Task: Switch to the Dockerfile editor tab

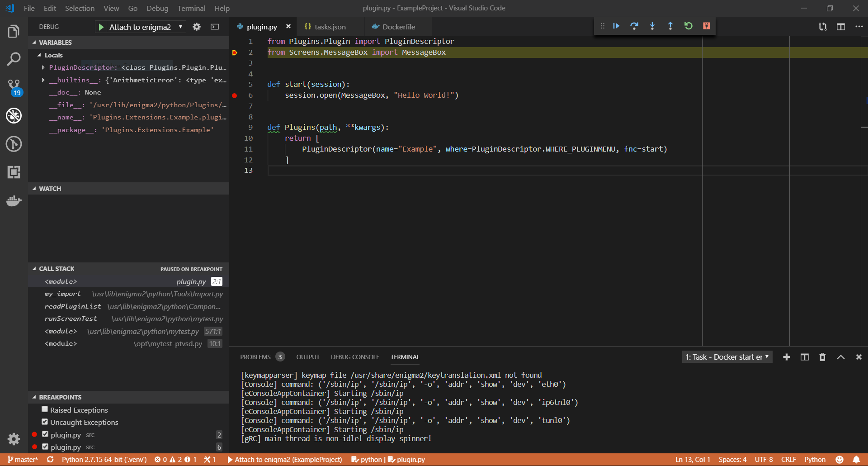Action: pos(398,27)
